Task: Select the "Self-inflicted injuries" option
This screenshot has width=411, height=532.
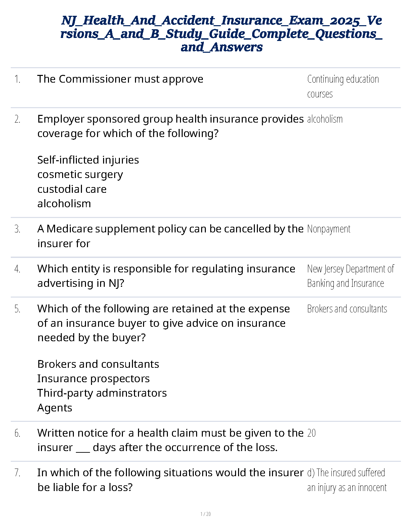Action: click(88, 160)
